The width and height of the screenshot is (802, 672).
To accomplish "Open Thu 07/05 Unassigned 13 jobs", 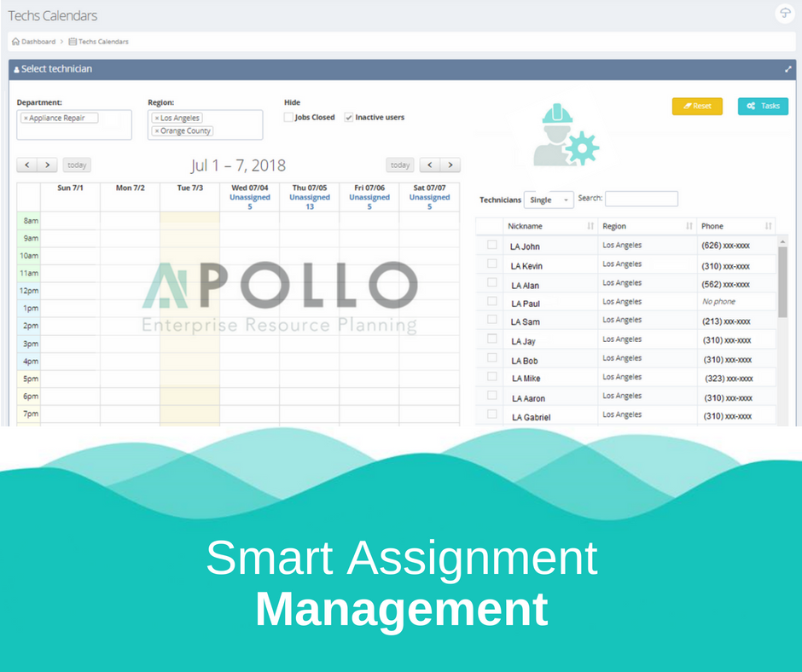I will [x=310, y=202].
